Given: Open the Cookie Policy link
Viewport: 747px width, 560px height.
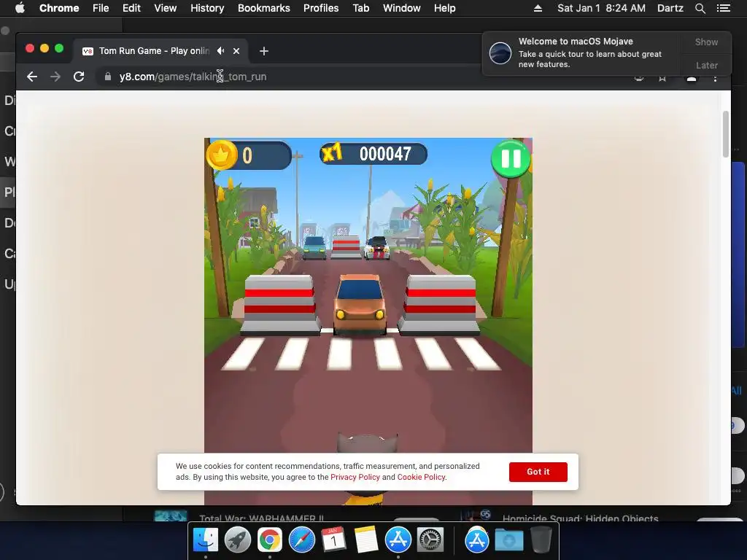Looking at the screenshot, I should [421, 477].
